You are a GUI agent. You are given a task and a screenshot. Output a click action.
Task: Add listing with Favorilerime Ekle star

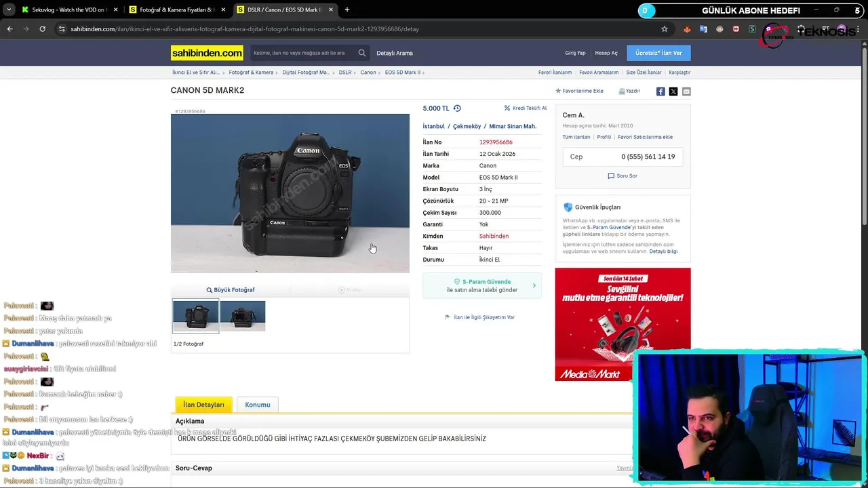pos(579,91)
